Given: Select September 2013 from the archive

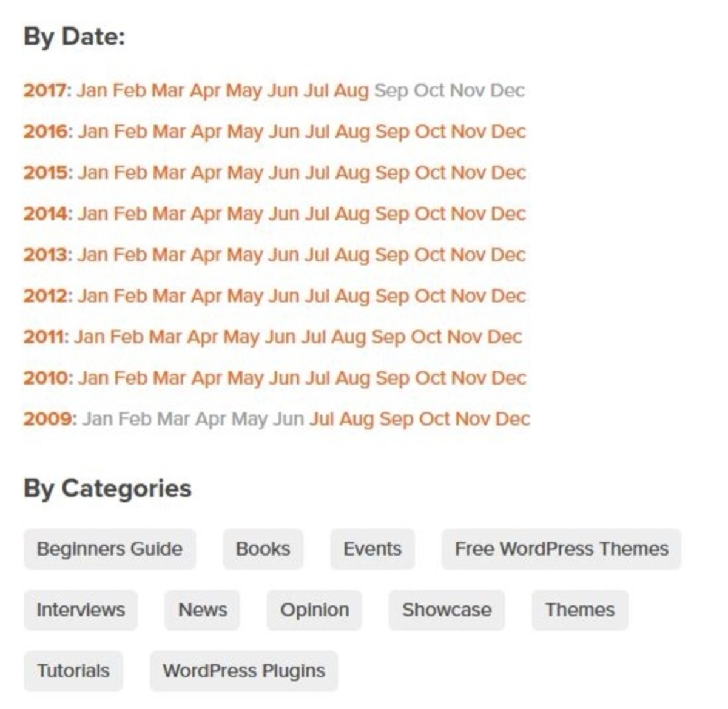Looking at the screenshot, I should coord(393,255).
